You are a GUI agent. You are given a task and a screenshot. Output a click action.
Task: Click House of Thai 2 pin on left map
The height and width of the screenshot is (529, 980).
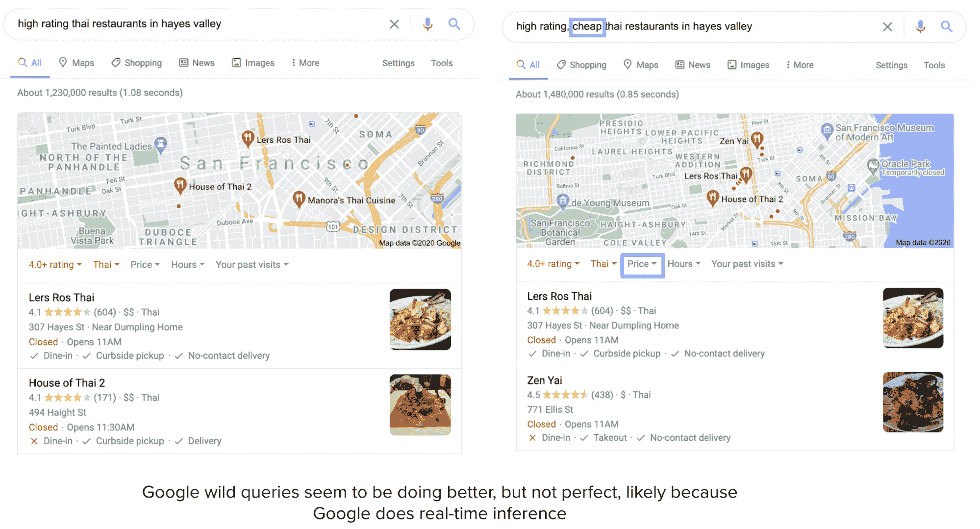[x=180, y=185]
